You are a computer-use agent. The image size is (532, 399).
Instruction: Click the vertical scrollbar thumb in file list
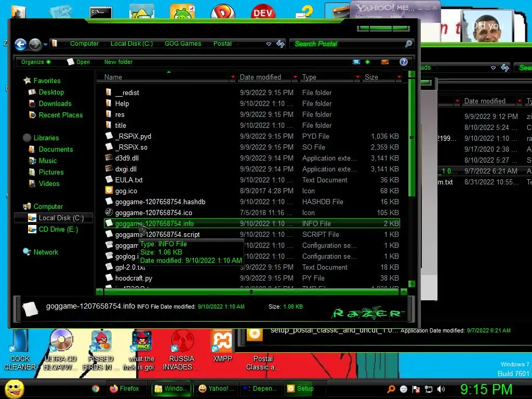(411, 137)
